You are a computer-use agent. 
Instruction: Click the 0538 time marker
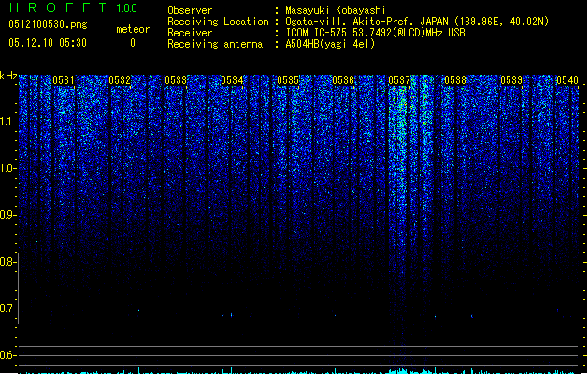(455, 80)
